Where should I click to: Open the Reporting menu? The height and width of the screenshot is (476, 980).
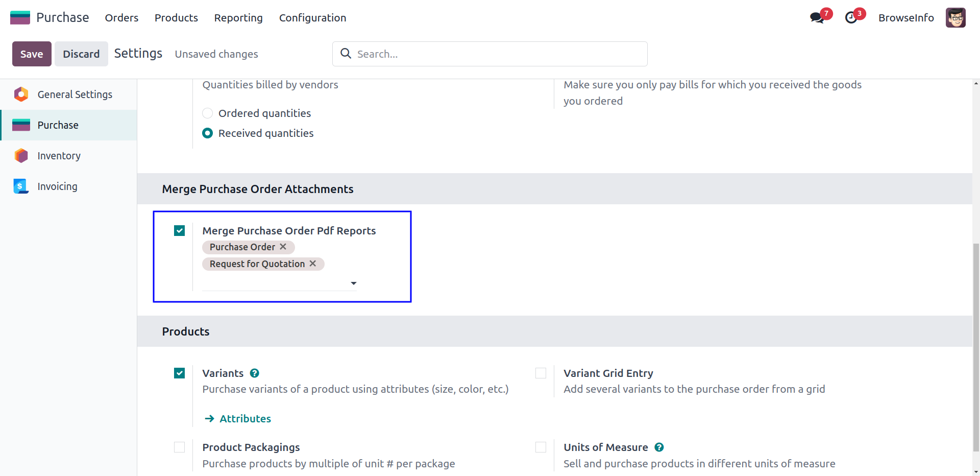(238, 18)
